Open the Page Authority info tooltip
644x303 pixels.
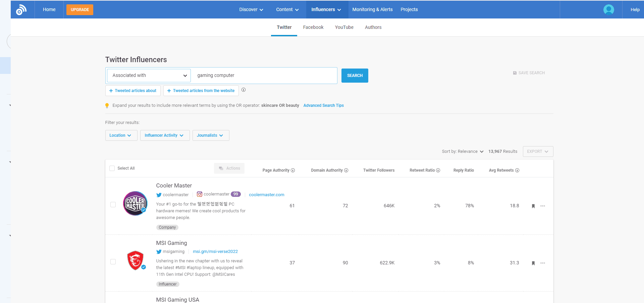[293, 170]
